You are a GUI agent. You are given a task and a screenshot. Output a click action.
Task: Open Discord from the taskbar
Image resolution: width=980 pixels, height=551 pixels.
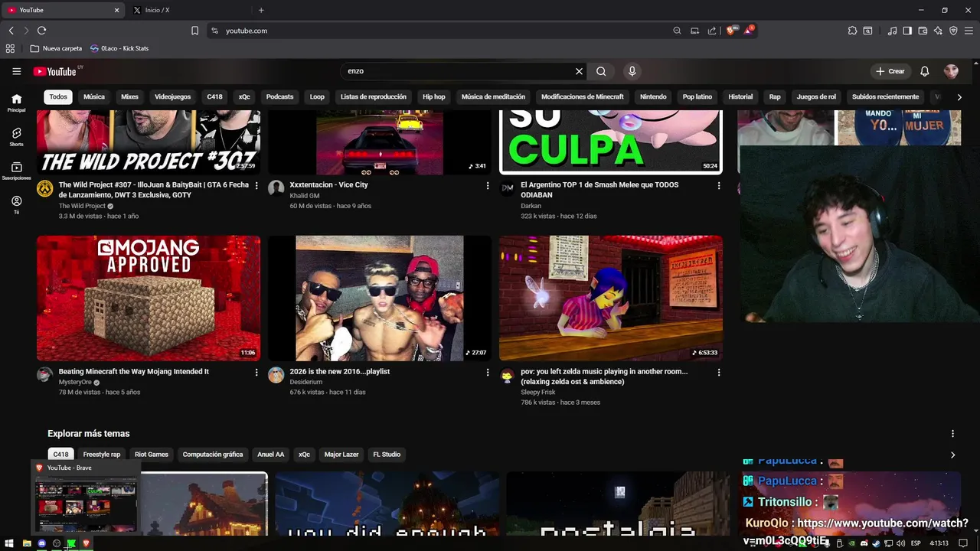(41, 543)
